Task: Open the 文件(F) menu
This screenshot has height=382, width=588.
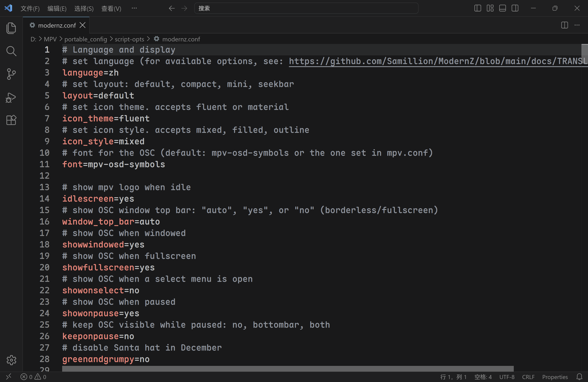Action: [x=30, y=9]
